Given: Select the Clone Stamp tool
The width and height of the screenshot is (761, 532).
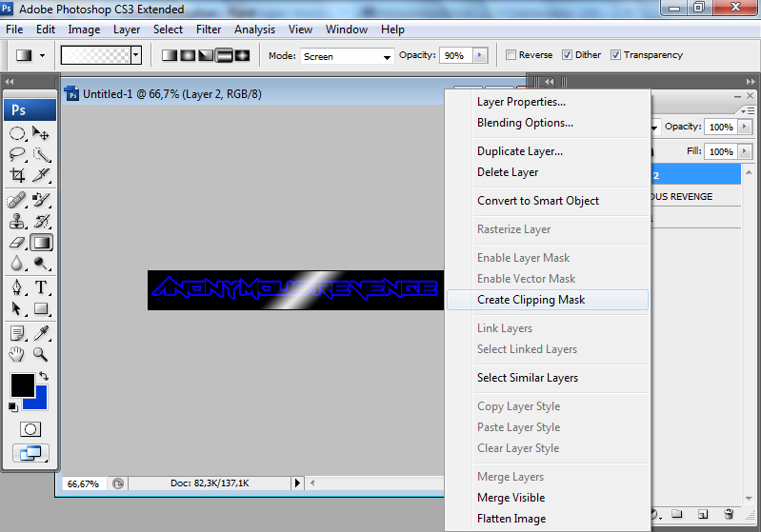Looking at the screenshot, I should tap(17, 221).
